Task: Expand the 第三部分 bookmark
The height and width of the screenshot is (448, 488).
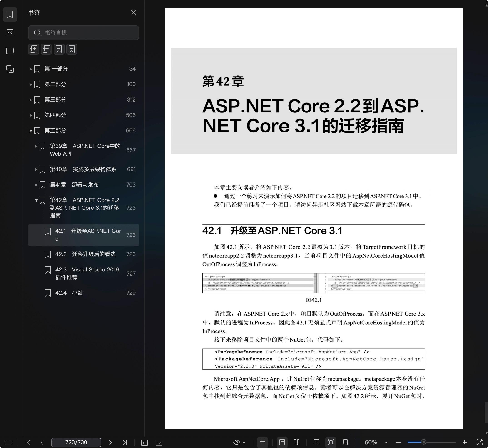Action: tap(31, 100)
